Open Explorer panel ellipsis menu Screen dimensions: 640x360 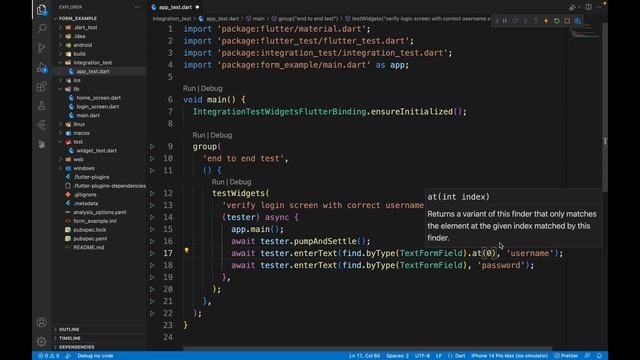[137, 7]
